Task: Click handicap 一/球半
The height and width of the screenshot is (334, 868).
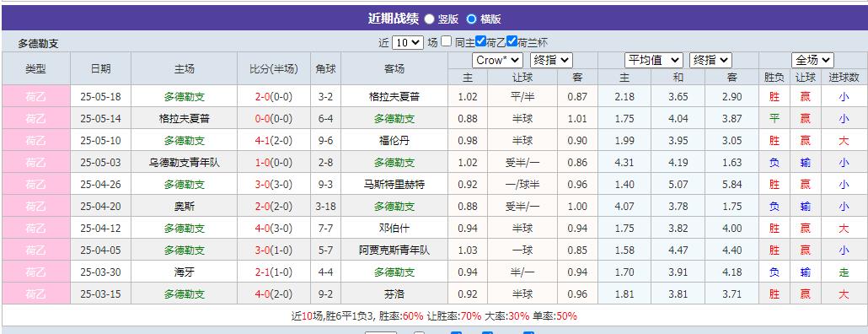Action: (522, 185)
